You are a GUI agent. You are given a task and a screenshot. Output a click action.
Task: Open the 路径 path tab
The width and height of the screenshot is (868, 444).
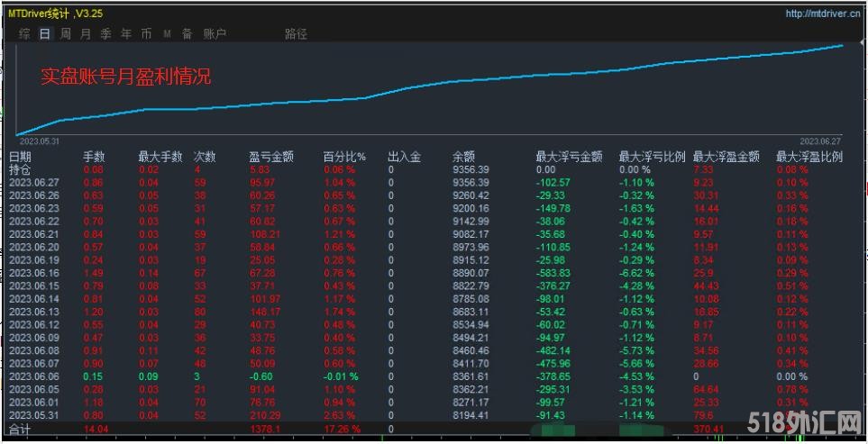click(x=296, y=34)
